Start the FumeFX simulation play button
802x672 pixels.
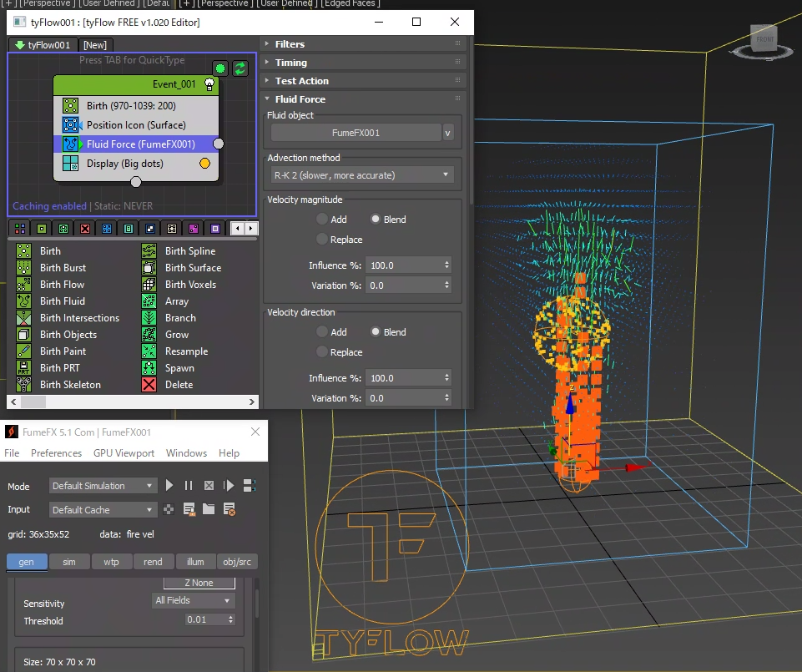coord(169,485)
